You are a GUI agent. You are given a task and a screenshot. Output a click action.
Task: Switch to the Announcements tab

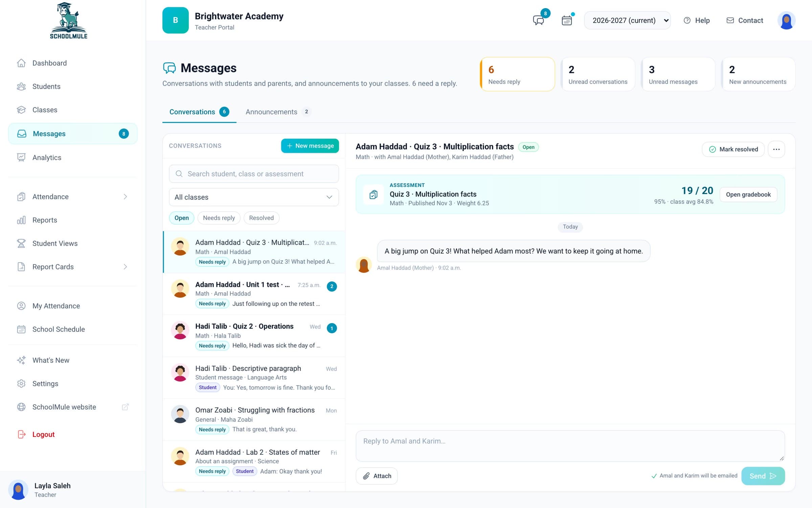[x=278, y=112]
